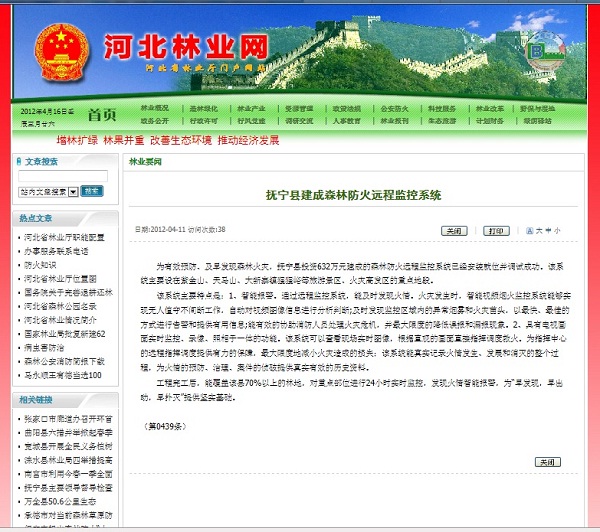Open related link 抚宁县主要领导督导检查
The width and height of the screenshot is (600, 532).
click(68, 488)
